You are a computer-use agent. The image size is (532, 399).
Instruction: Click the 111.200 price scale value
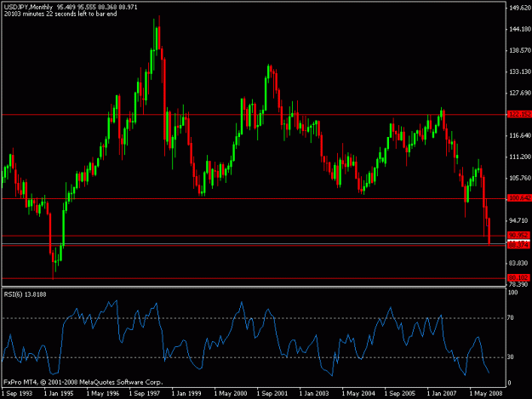(520, 157)
